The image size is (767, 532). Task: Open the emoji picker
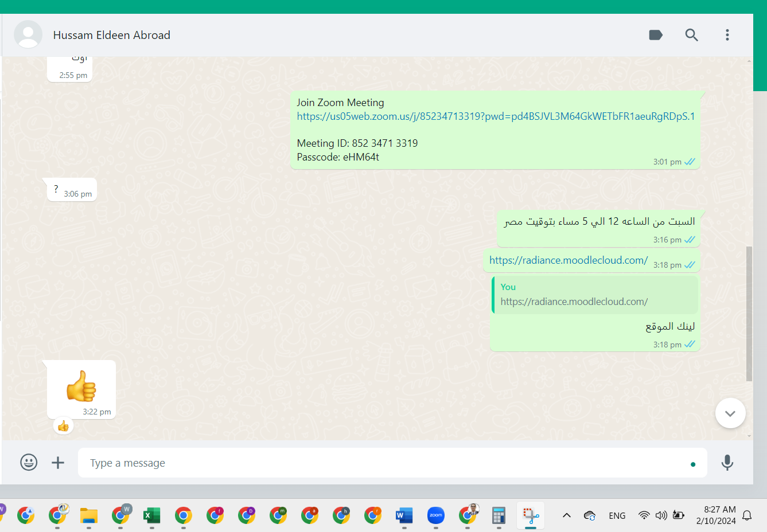[29, 462]
